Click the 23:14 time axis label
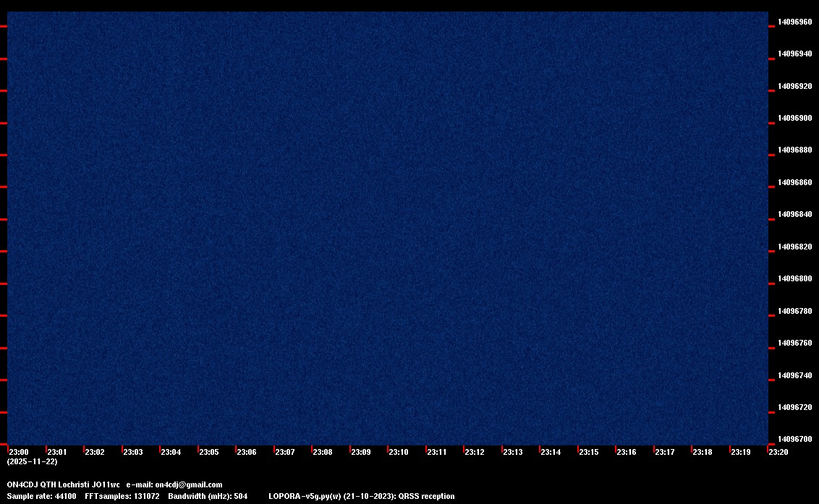The width and height of the screenshot is (819, 504). tap(551, 452)
